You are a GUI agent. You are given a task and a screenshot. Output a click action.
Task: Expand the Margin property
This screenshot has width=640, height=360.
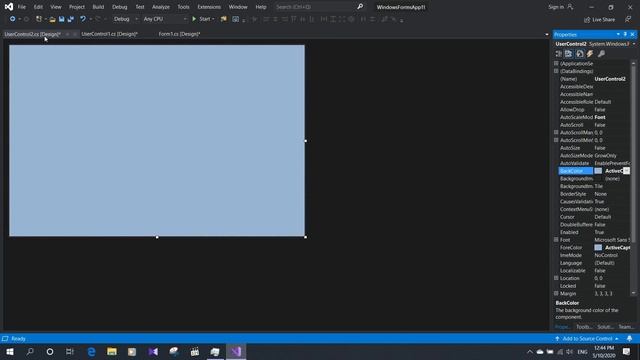[556, 293]
